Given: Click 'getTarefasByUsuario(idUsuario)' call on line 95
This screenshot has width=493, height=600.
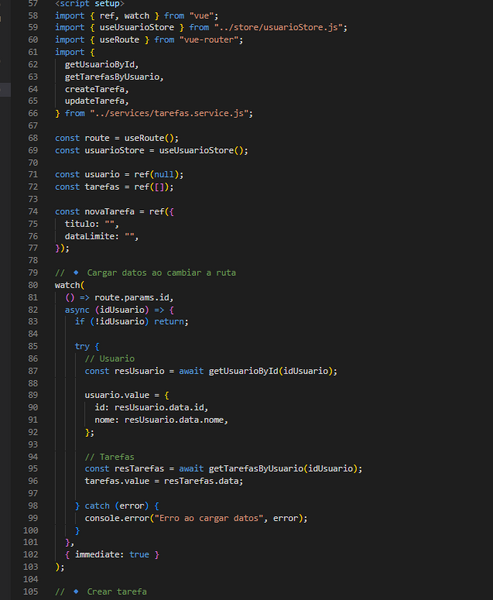Looking at the screenshot, I should click(x=283, y=469).
